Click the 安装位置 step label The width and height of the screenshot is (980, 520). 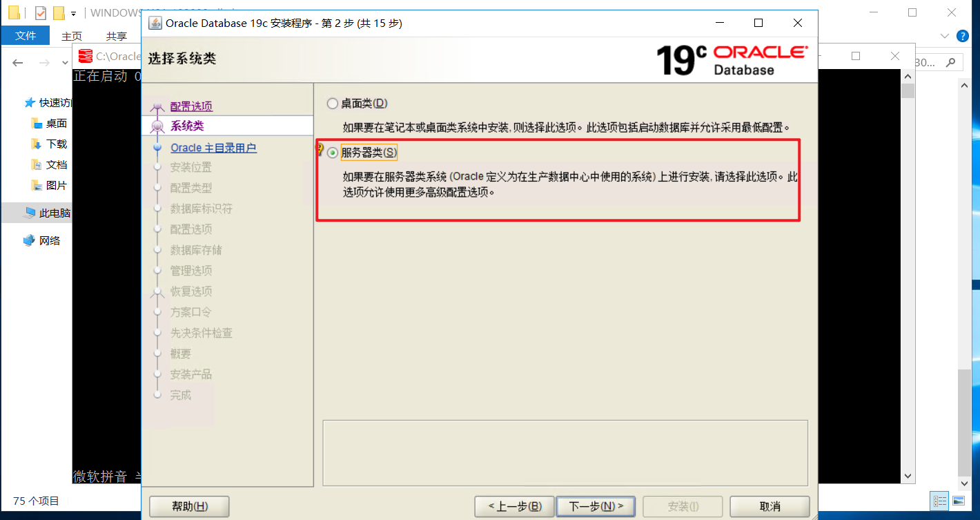tap(191, 167)
